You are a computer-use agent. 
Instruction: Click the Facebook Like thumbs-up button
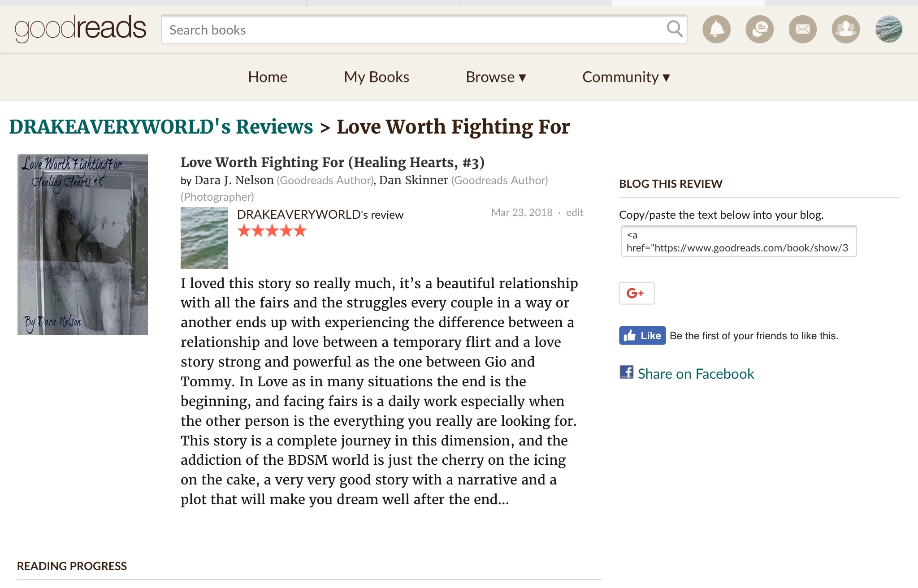[642, 336]
